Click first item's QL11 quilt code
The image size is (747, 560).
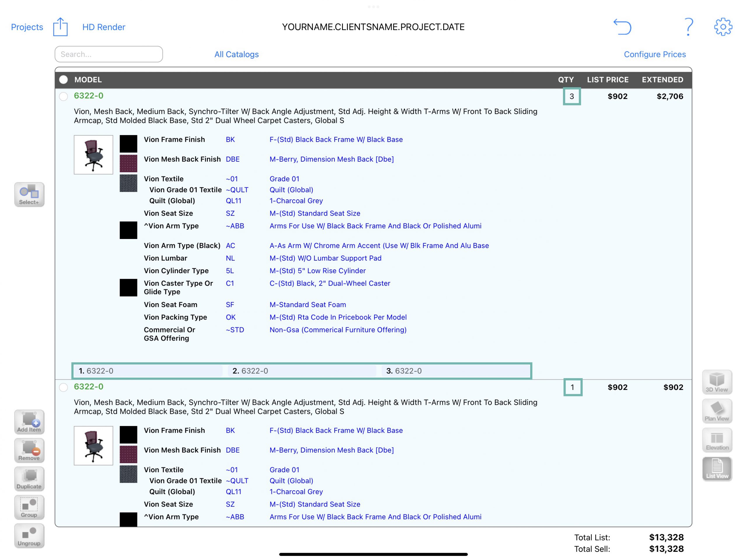[233, 201]
